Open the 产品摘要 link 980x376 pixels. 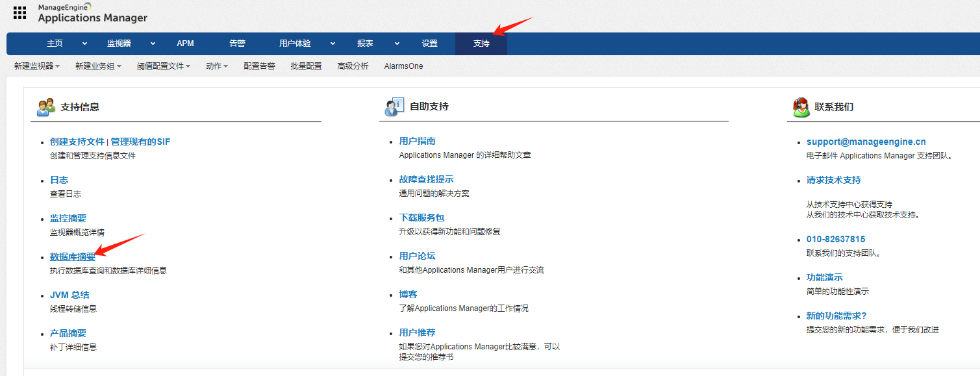(x=68, y=333)
